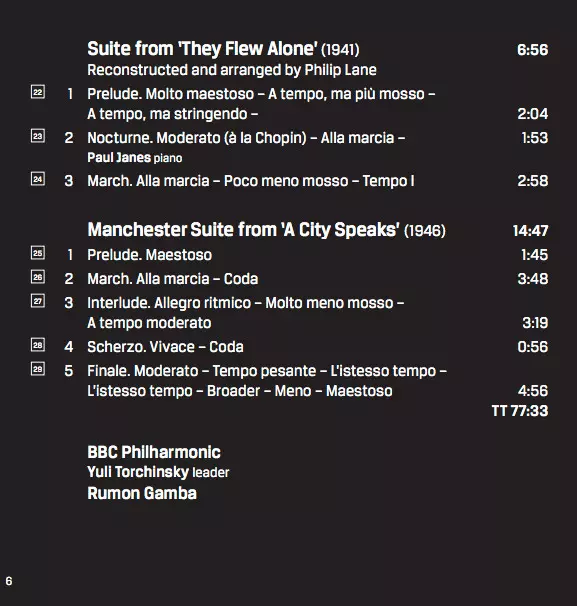Select March. Alla marcia – Coda track
The width and height of the screenshot is (577, 606).
coord(173,279)
